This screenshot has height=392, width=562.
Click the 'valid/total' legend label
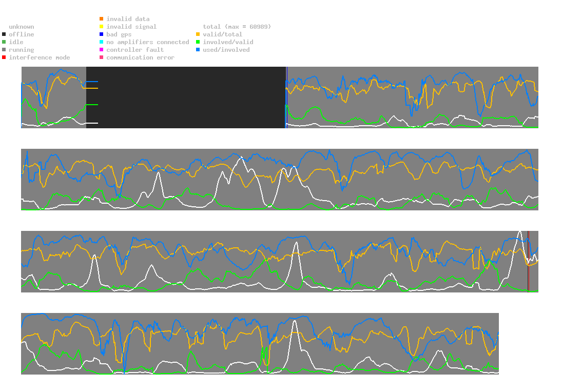223,34
